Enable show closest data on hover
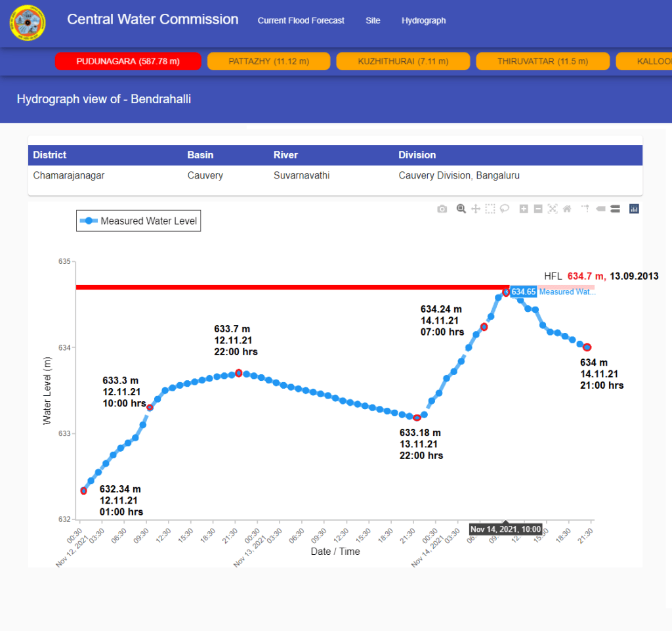The height and width of the screenshot is (631, 672). pyautogui.click(x=600, y=209)
